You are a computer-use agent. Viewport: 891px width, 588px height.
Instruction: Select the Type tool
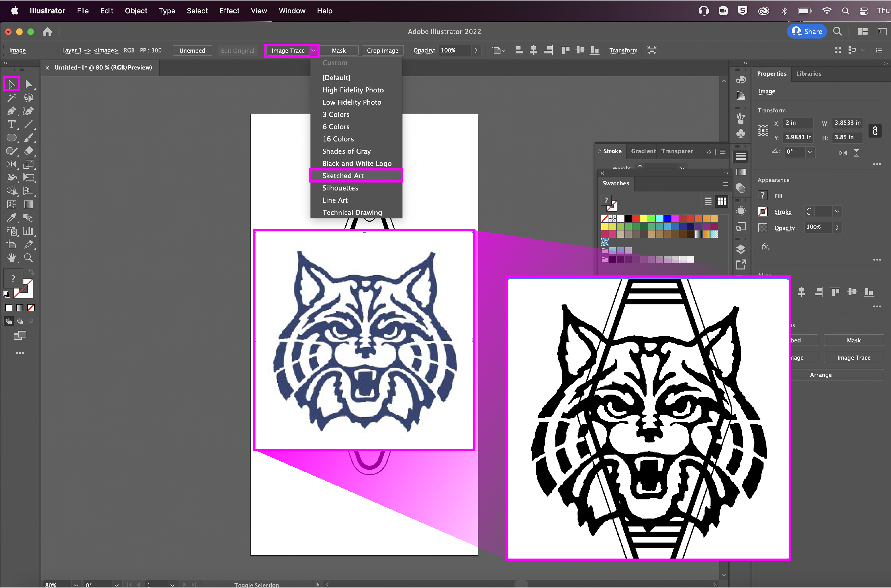11,124
